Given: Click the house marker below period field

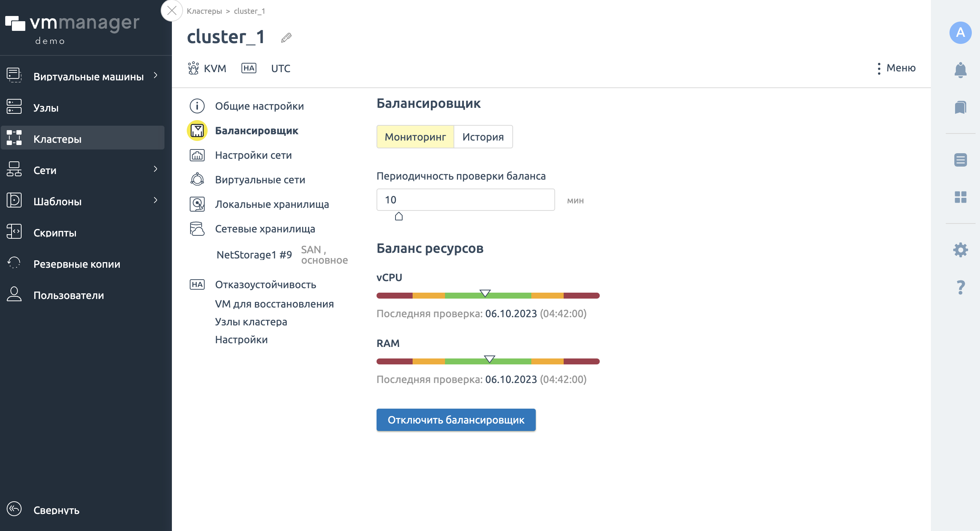Looking at the screenshot, I should (x=398, y=216).
